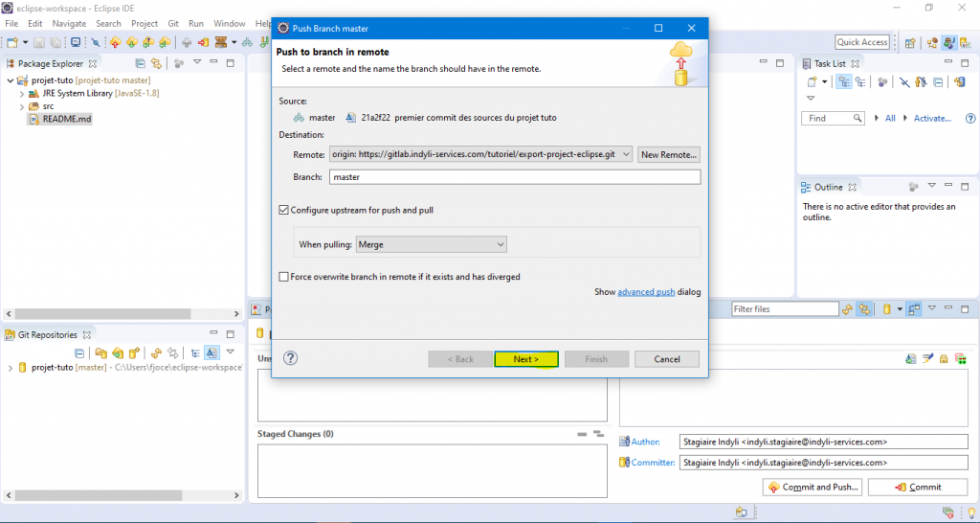This screenshot has height=523, width=980.
Task: Open the advanced push dialog link
Action: pos(646,292)
